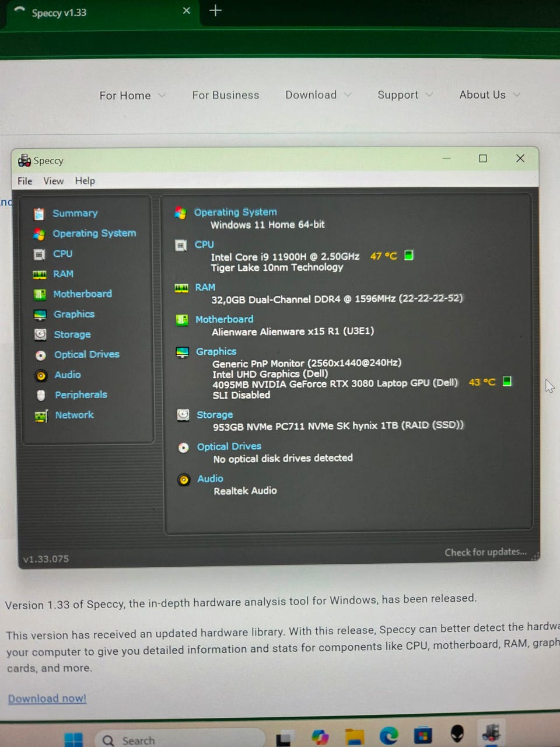Click Optical Drives heading in summary pane

click(229, 446)
